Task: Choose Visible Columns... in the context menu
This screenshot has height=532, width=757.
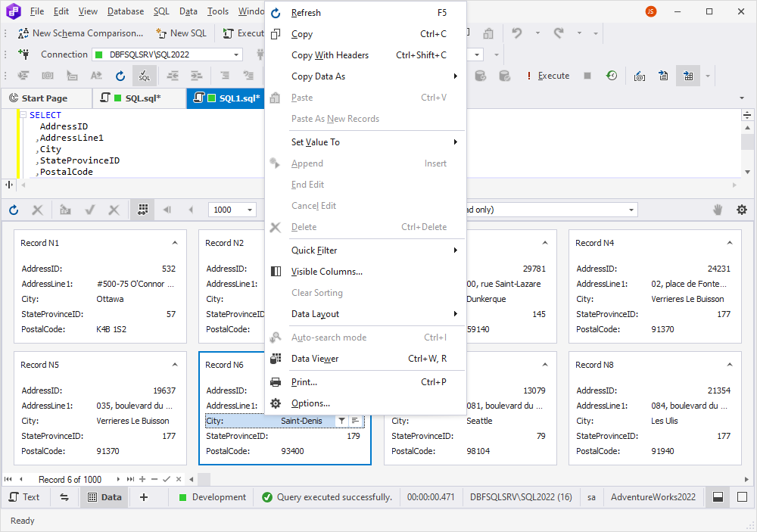Action: tap(366, 272)
